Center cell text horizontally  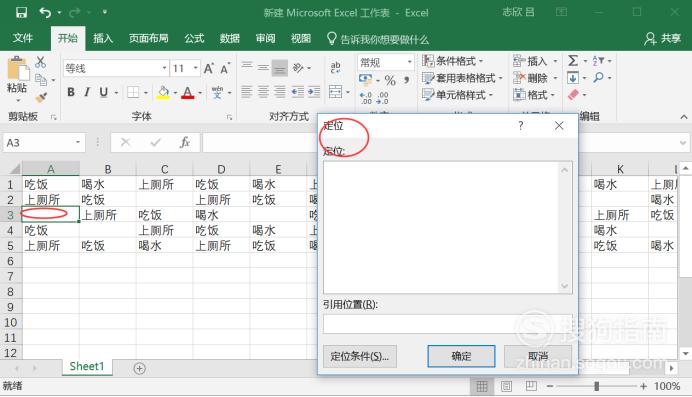point(263,92)
